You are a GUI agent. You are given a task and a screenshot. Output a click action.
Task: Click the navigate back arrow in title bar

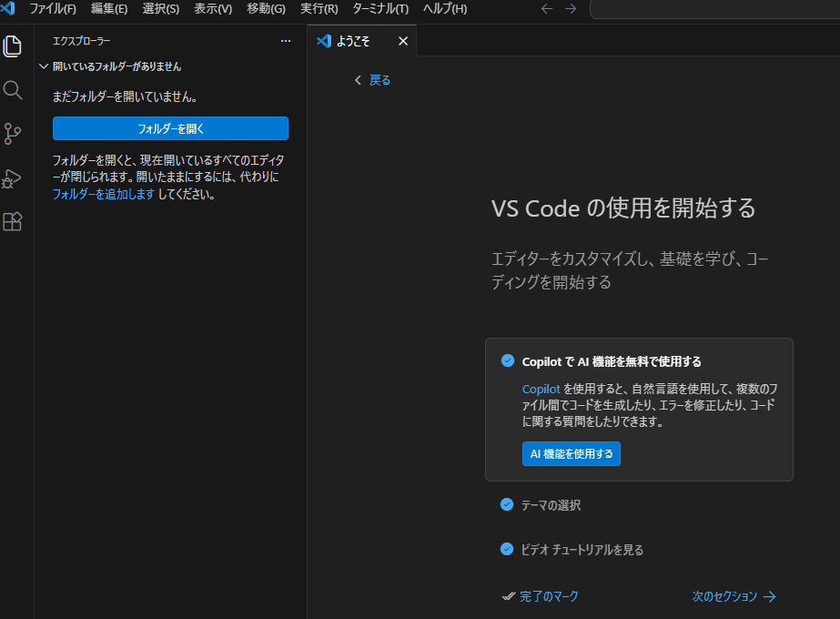[546, 9]
